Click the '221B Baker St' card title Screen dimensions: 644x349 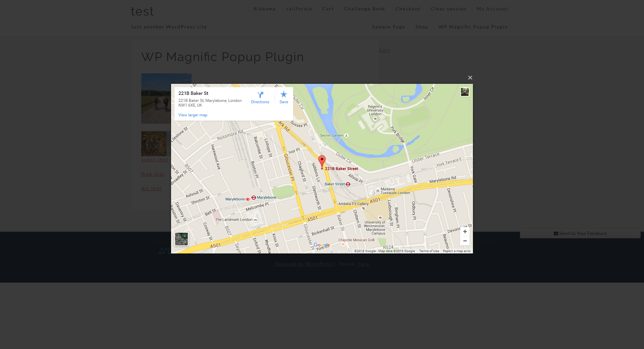tap(193, 93)
